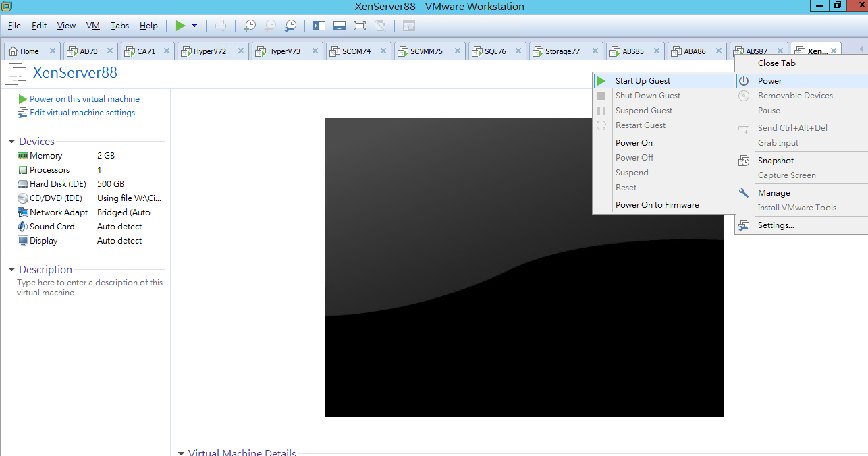Close the XenServer88 tab with its X
Image resolution: width=868 pixels, height=456 pixels.
click(x=834, y=51)
